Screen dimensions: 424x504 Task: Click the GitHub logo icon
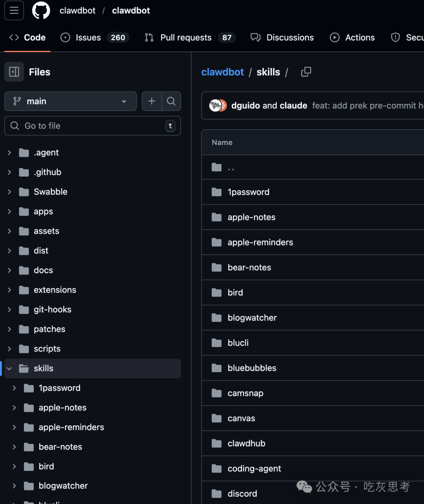41,11
